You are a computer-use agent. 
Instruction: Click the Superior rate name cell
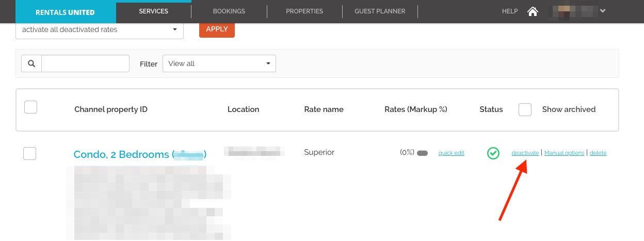coord(319,152)
